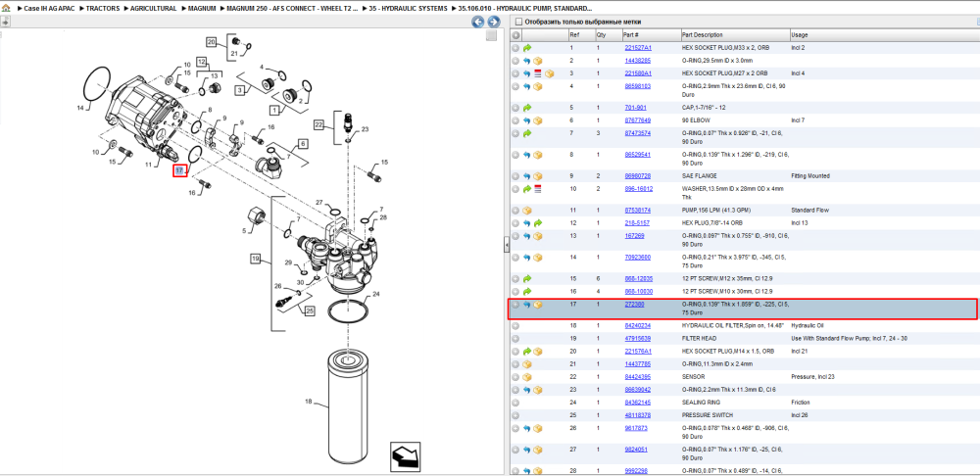Open part number link 84240234

(x=638, y=325)
